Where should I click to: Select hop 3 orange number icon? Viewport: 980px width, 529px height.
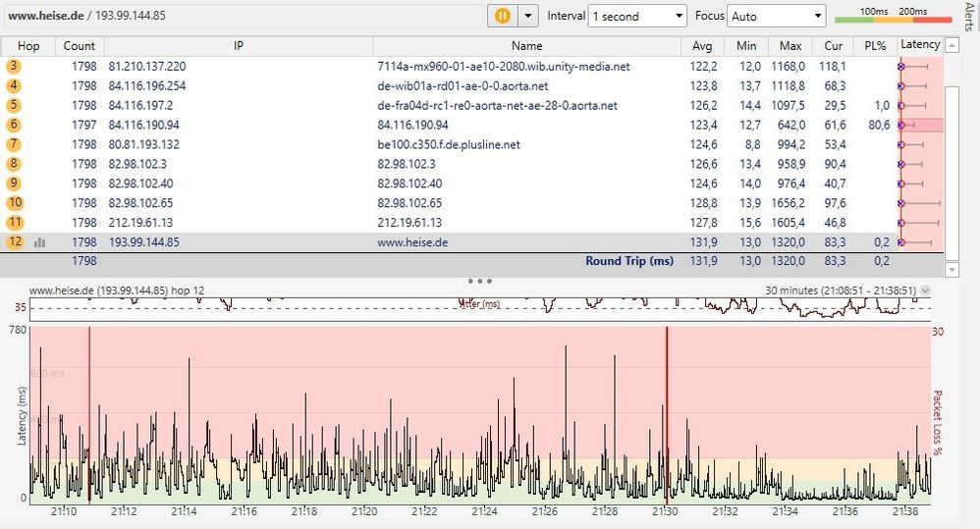pos(13,66)
